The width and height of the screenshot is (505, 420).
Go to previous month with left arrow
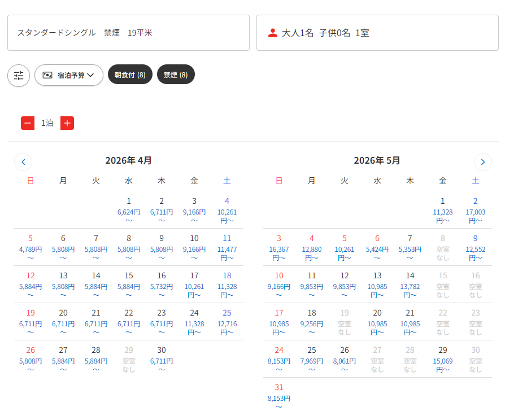point(23,162)
